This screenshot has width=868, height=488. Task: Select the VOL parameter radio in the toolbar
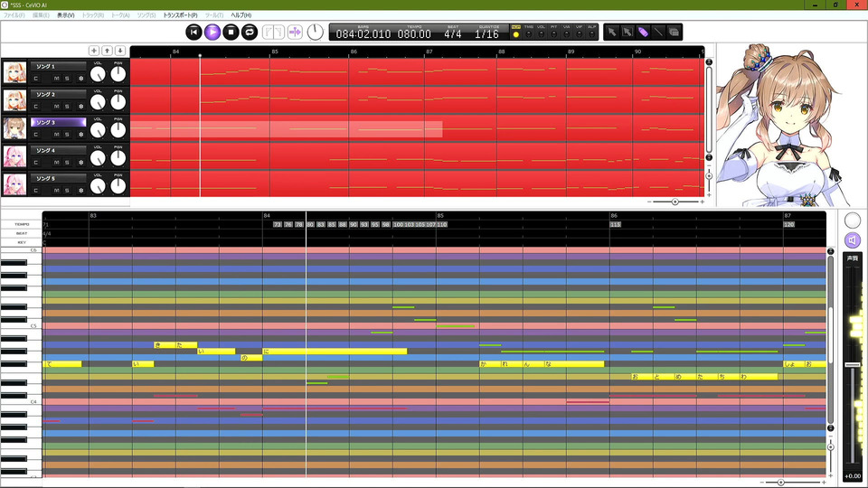click(542, 34)
